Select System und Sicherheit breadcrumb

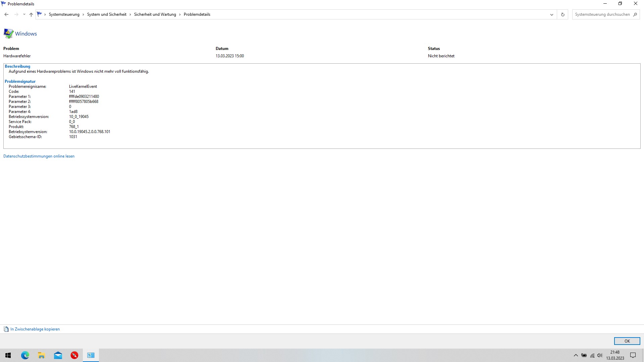pos(107,14)
